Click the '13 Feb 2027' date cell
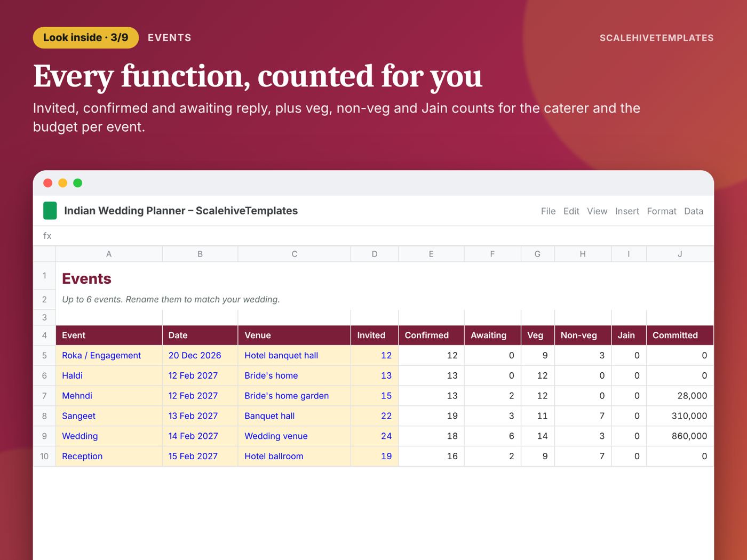This screenshot has width=747, height=560. click(x=200, y=417)
